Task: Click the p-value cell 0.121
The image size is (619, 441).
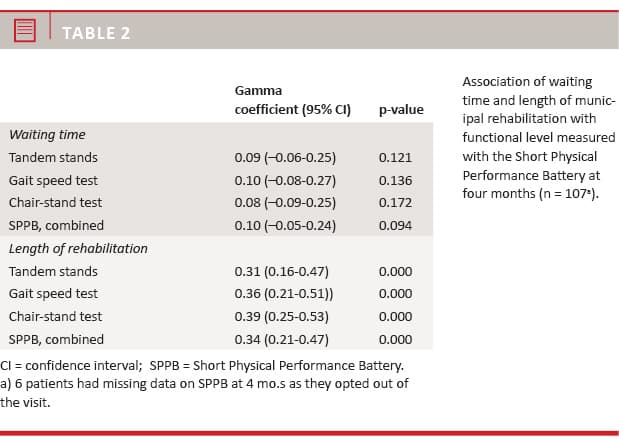Action: click(x=396, y=157)
